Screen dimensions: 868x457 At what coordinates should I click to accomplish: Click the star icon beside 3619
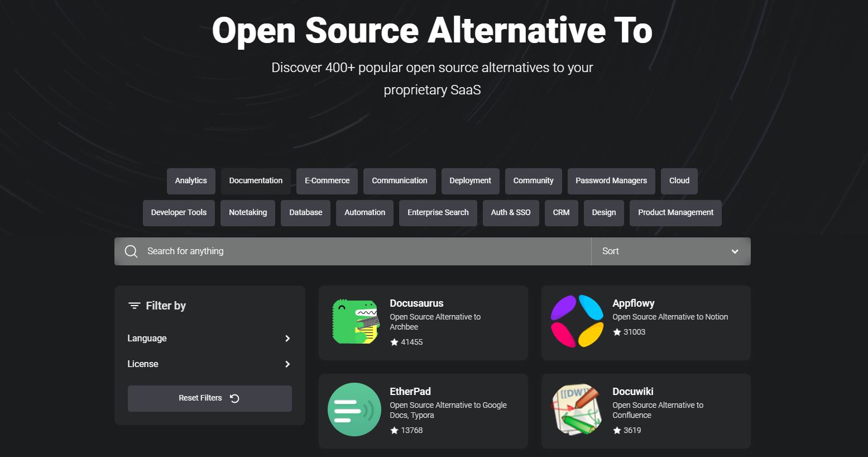click(x=617, y=430)
